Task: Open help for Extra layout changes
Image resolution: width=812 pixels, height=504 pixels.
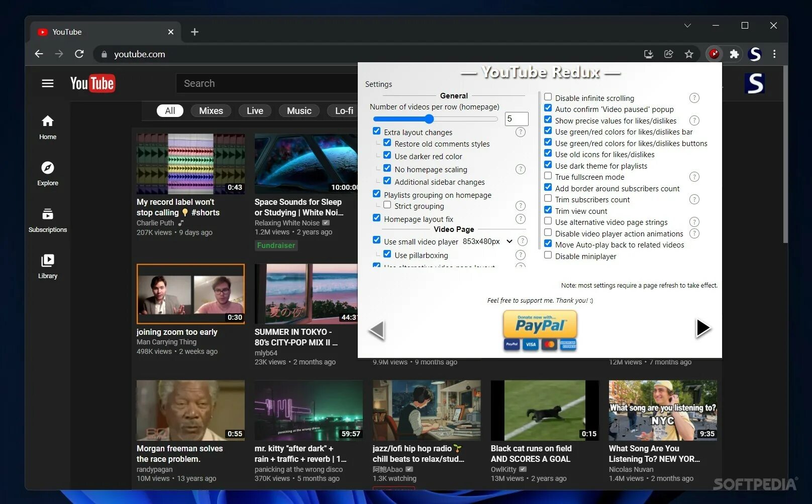Action: (521, 132)
